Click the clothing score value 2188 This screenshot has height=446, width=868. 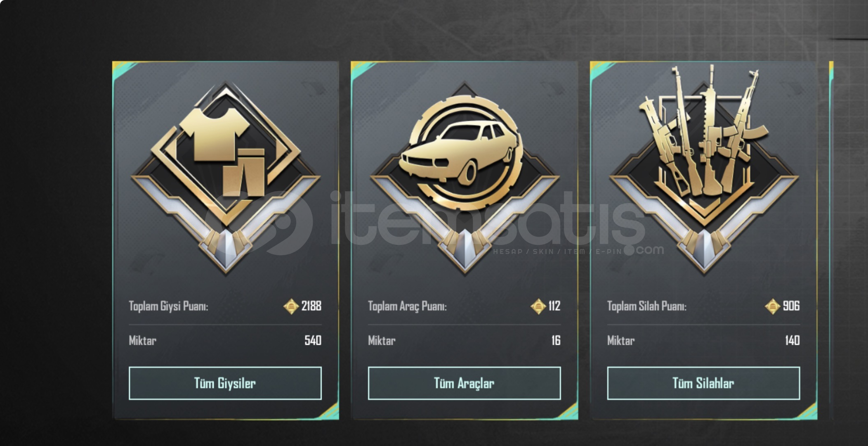pos(311,306)
